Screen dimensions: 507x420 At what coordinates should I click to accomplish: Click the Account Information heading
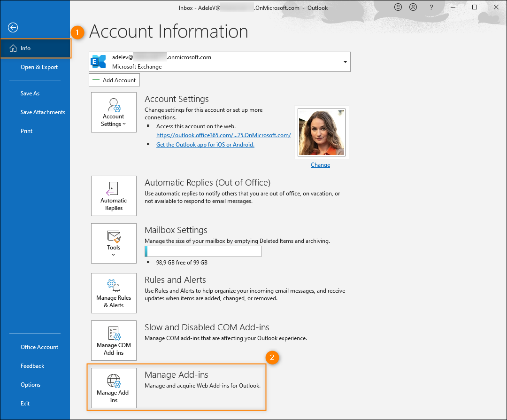pyautogui.click(x=169, y=31)
